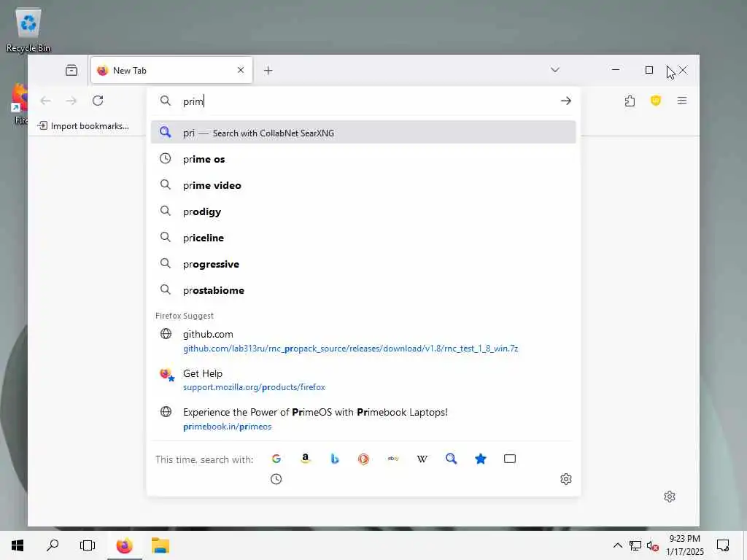This screenshot has width=747, height=560.
Task: Select 'pri — Search with CollabNet SearXNG' row
Action: coord(363,133)
